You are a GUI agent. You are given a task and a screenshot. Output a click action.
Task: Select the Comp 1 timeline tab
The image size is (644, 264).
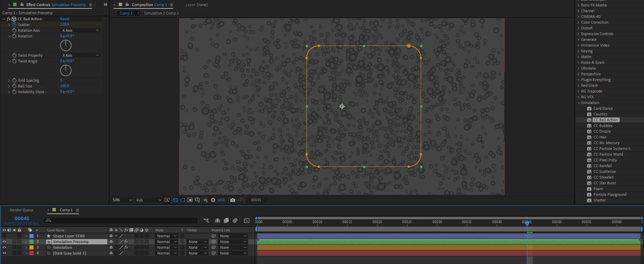coord(66,210)
